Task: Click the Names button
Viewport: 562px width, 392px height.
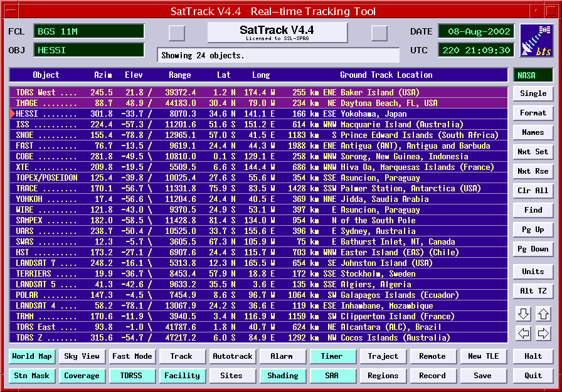Action: click(x=533, y=132)
